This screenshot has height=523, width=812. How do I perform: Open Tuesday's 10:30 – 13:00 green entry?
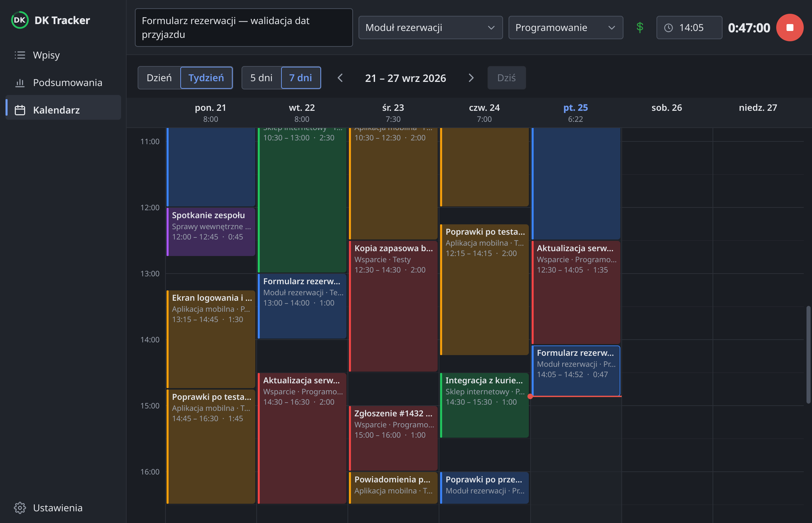pos(302,200)
